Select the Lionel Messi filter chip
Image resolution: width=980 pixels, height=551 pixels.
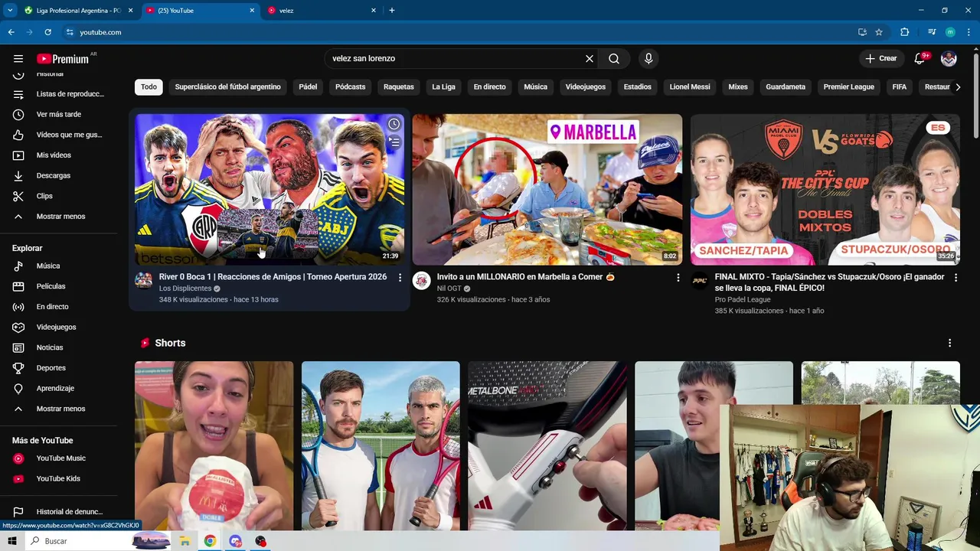pyautogui.click(x=690, y=87)
